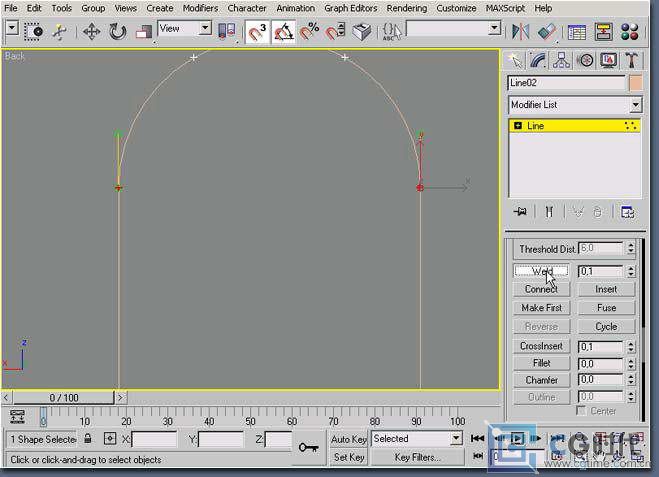Viewport: 659px width, 477px height.
Task: Activate the Select and Move tool
Action: [91, 32]
